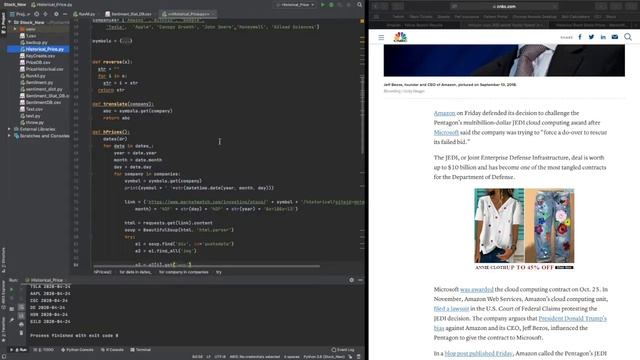Follow the Microsoft link in the article
Screen dimensions: 640x360
click(446, 133)
